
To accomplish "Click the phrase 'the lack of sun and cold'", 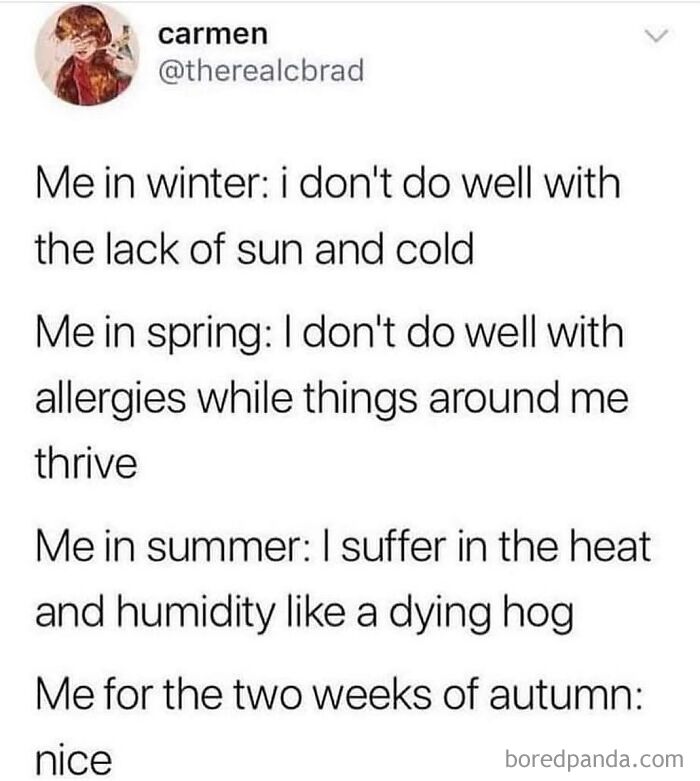I will pyautogui.click(x=254, y=249).
